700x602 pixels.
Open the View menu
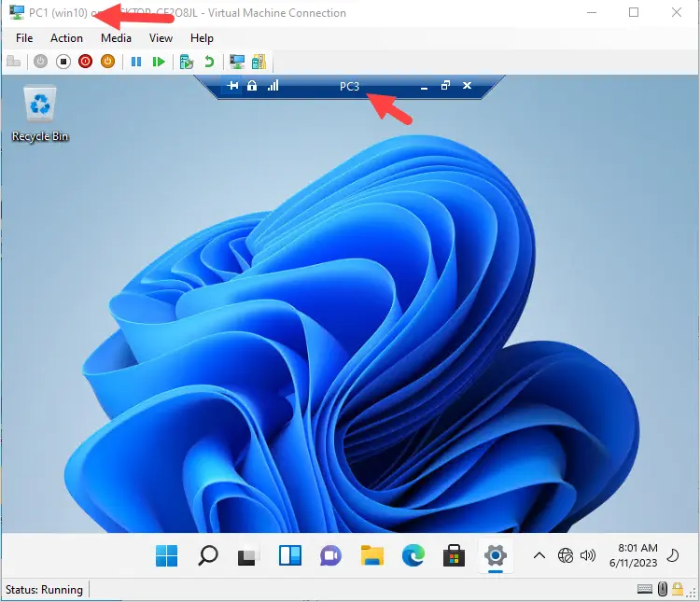click(x=161, y=38)
